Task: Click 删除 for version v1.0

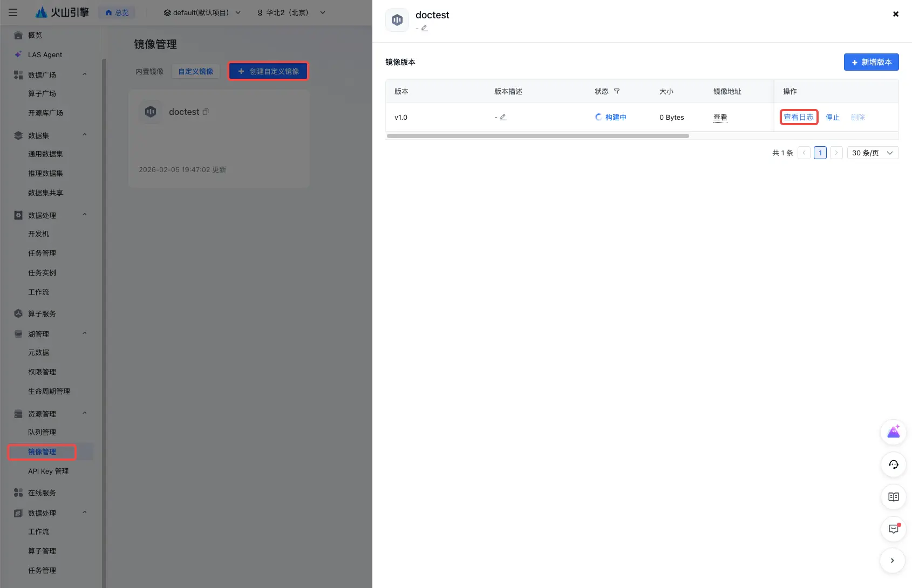Action: [x=858, y=117]
